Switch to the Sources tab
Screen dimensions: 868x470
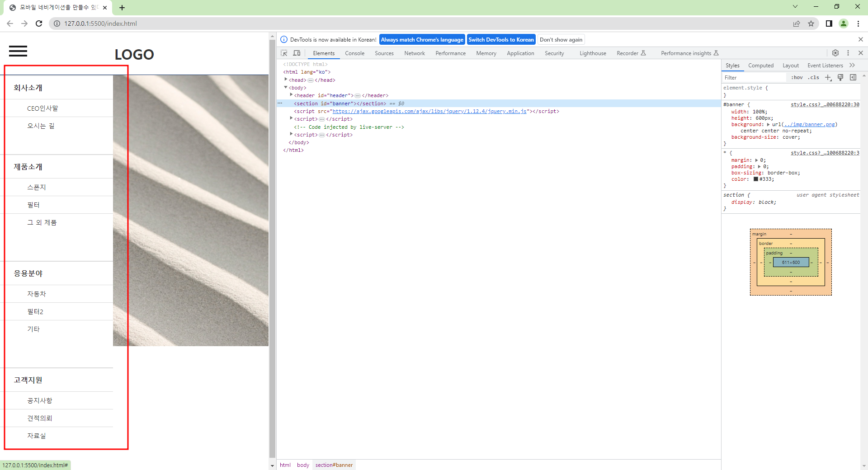coord(384,53)
